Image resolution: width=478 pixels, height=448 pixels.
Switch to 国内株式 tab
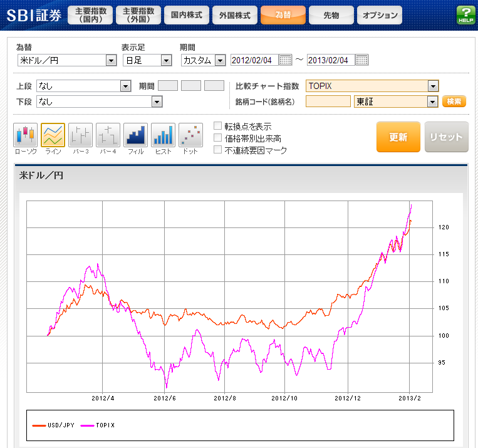(187, 15)
